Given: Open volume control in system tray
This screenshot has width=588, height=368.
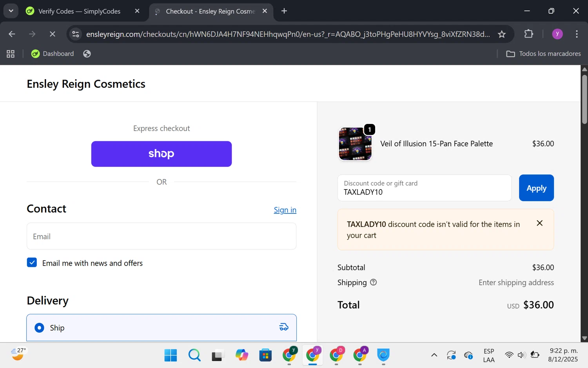Looking at the screenshot, I should [521, 355].
